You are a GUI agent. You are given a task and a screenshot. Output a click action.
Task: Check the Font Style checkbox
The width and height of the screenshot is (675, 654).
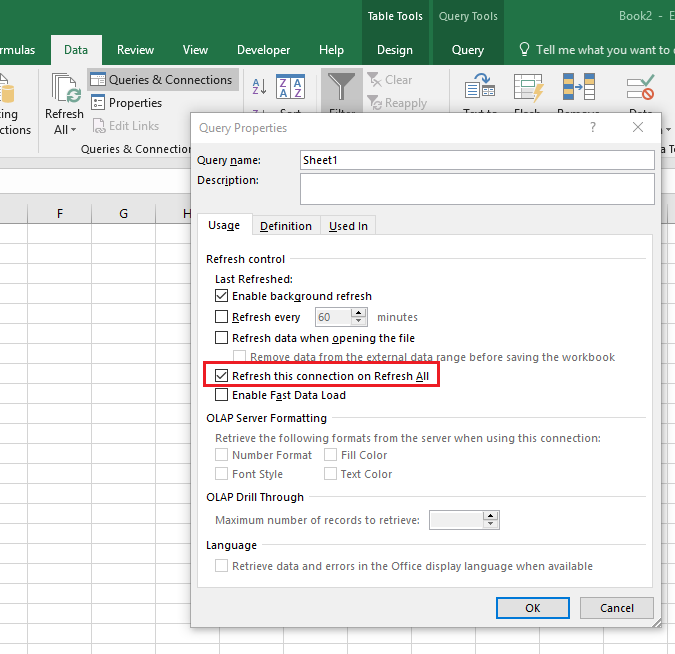point(221,474)
